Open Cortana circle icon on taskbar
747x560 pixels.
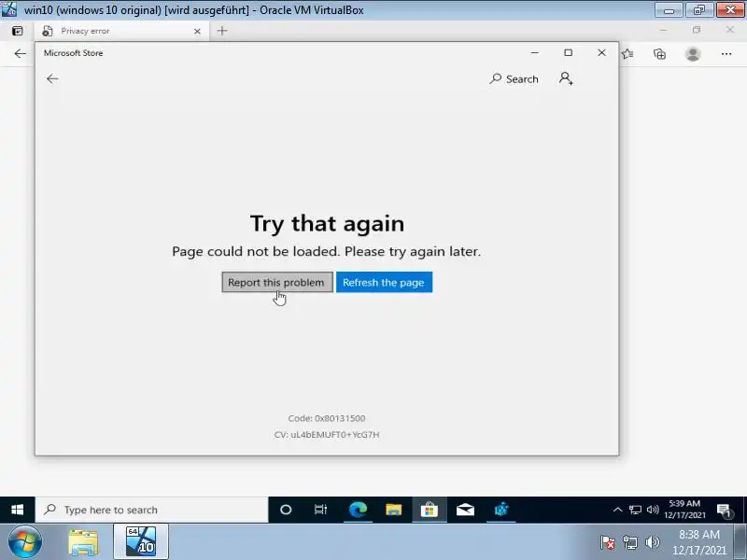click(x=286, y=510)
